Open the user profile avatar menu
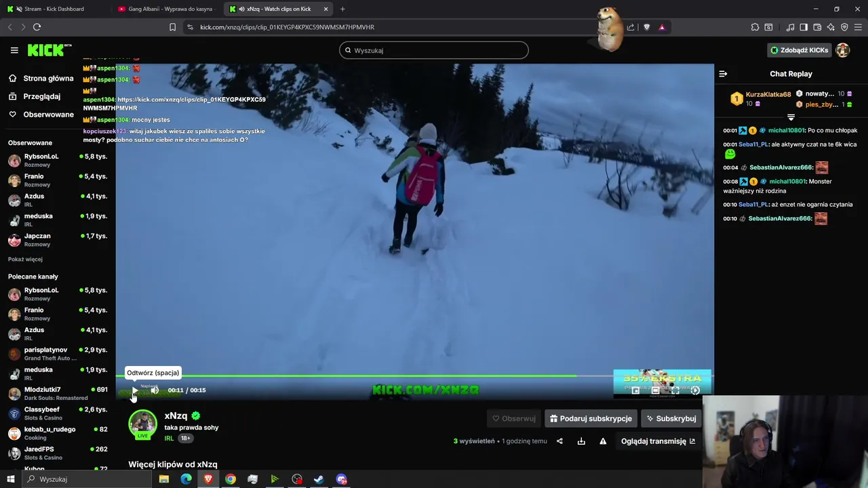 pyautogui.click(x=843, y=50)
